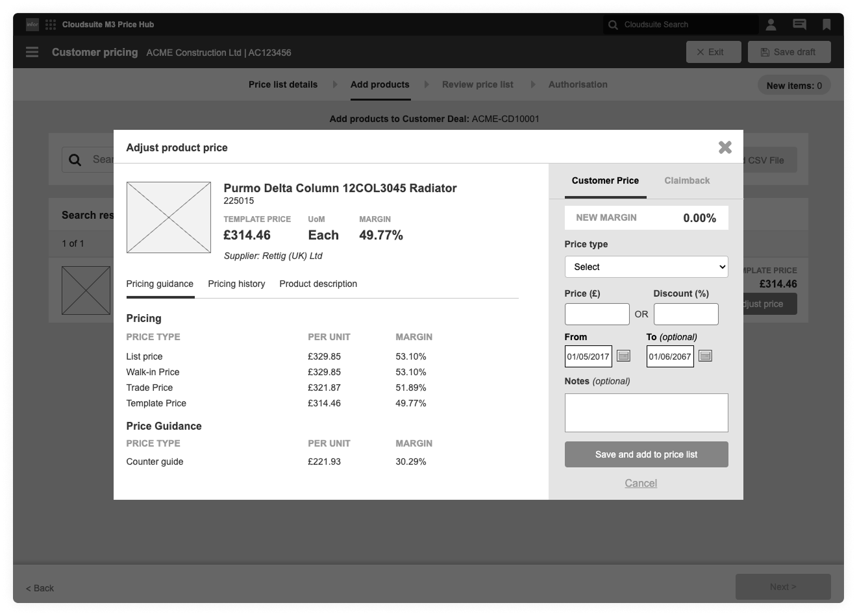This screenshot has height=616, width=857.
Task: Open the hamburger navigation menu
Action: coord(32,52)
